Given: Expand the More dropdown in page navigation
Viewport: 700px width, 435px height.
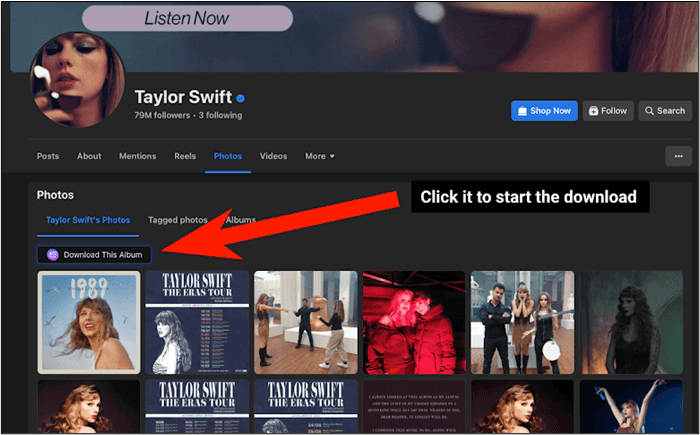Looking at the screenshot, I should (320, 156).
